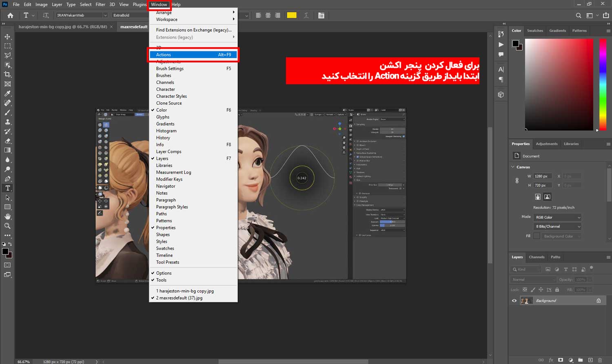612x364 pixels.
Task: Expand the Arrange submenu
Action: pyautogui.click(x=193, y=13)
